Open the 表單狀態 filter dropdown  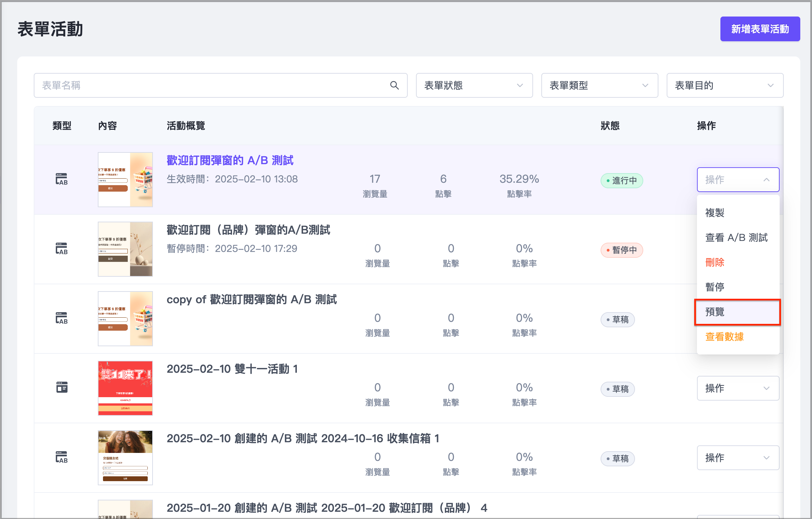point(474,85)
